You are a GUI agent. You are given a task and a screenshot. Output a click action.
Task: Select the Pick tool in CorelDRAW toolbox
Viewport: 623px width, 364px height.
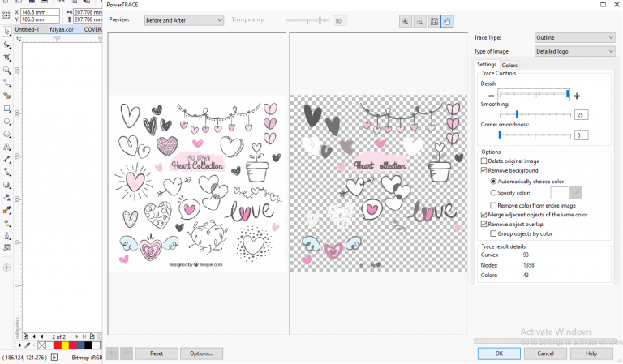point(6,32)
